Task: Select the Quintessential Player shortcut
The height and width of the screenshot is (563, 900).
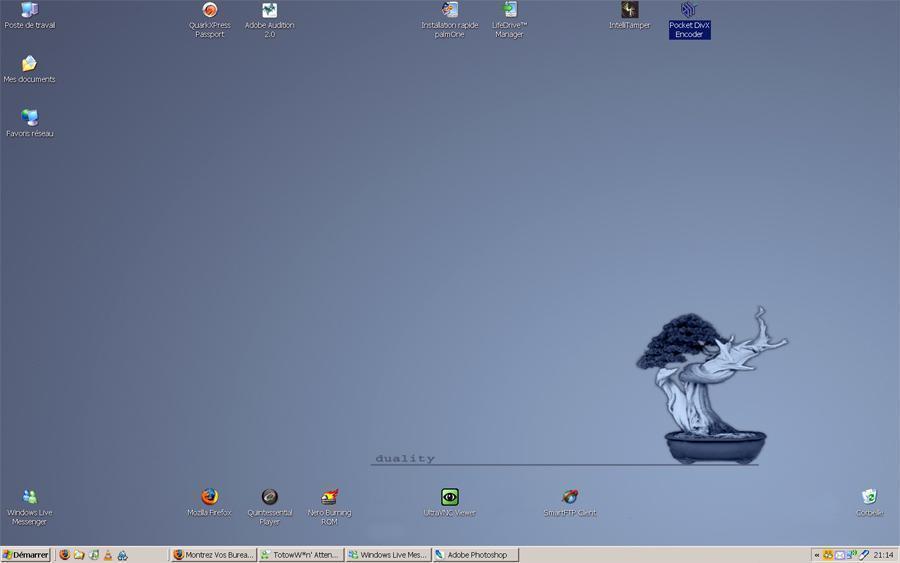Action: click(269, 497)
